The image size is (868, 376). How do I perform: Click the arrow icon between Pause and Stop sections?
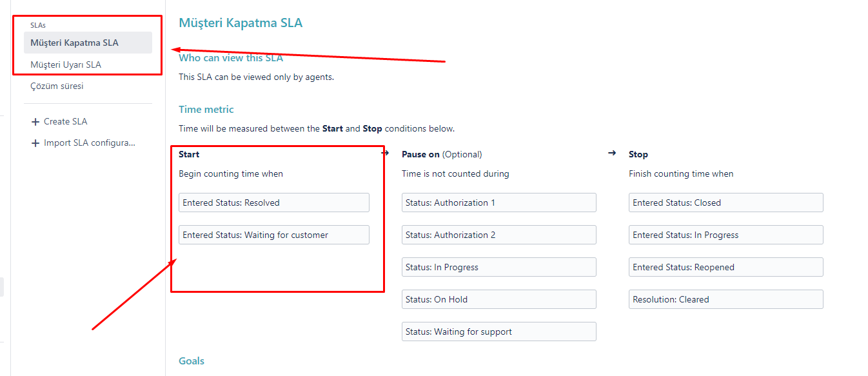click(611, 153)
